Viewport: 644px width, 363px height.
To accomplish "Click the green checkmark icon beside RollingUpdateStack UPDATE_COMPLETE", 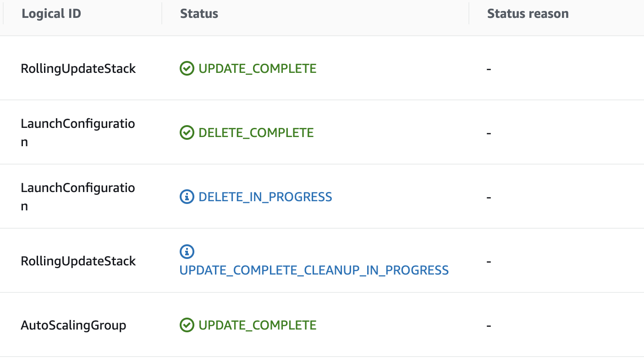I will click(x=187, y=69).
